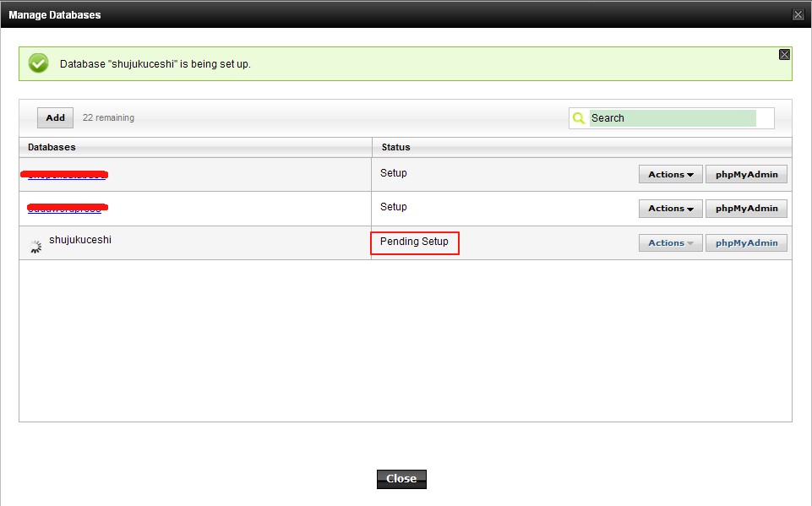Open Actions dropdown for the second database

[x=671, y=208]
